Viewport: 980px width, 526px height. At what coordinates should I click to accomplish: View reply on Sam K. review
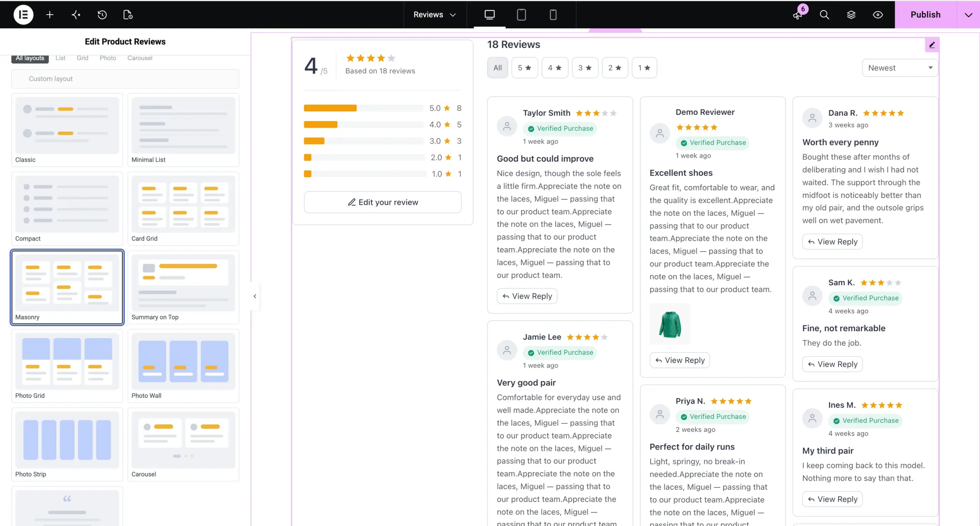832,364
